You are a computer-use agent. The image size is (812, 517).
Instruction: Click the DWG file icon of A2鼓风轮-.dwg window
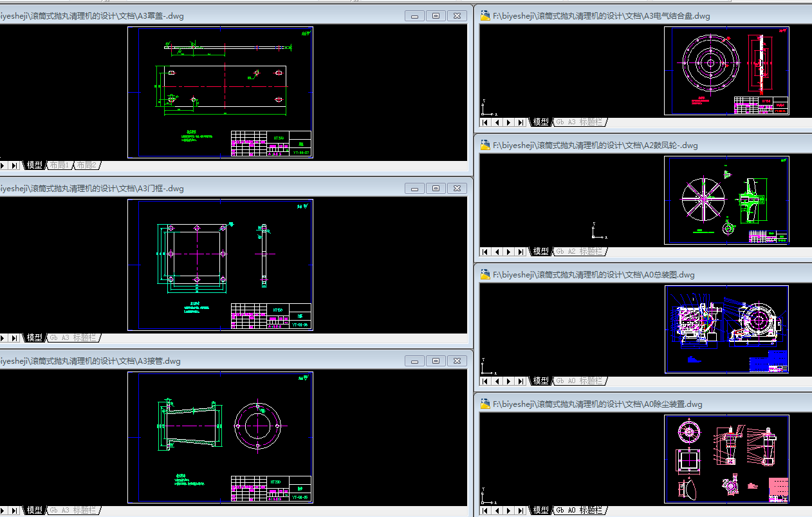485,146
